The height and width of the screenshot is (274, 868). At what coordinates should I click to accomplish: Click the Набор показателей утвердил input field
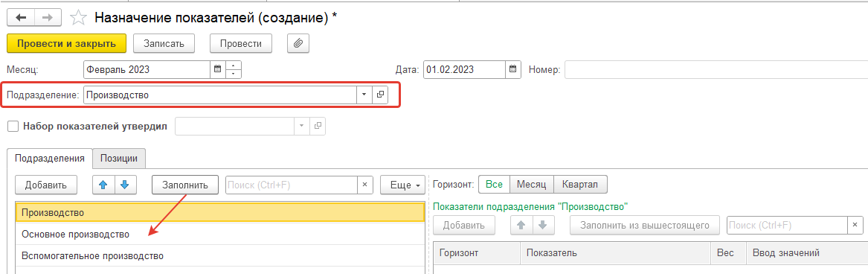point(235,126)
